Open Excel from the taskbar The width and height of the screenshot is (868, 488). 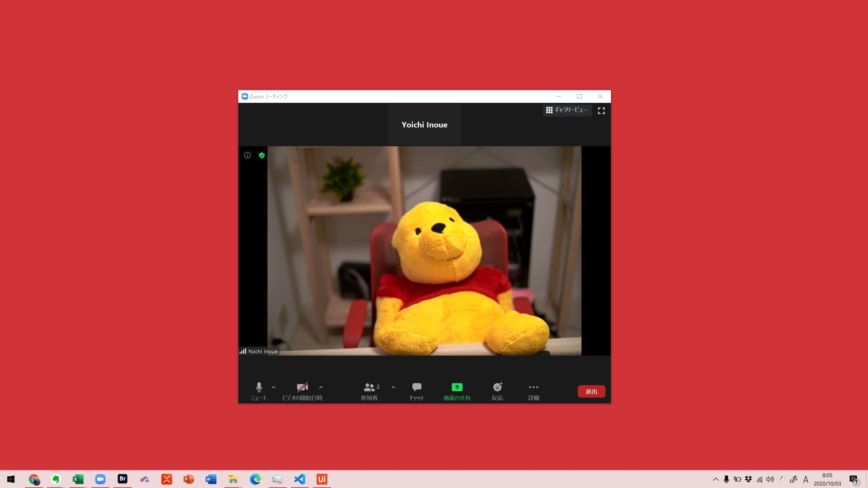tap(78, 479)
